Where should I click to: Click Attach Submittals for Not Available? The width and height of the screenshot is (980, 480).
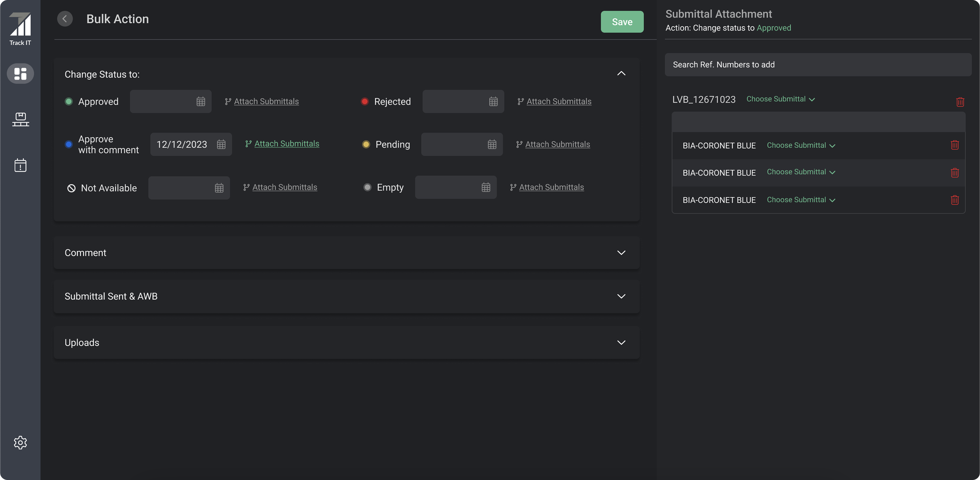(x=280, y=187)
